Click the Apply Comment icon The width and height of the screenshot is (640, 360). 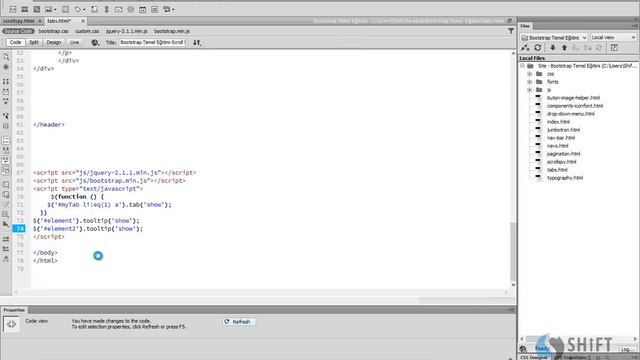point(6,184)
